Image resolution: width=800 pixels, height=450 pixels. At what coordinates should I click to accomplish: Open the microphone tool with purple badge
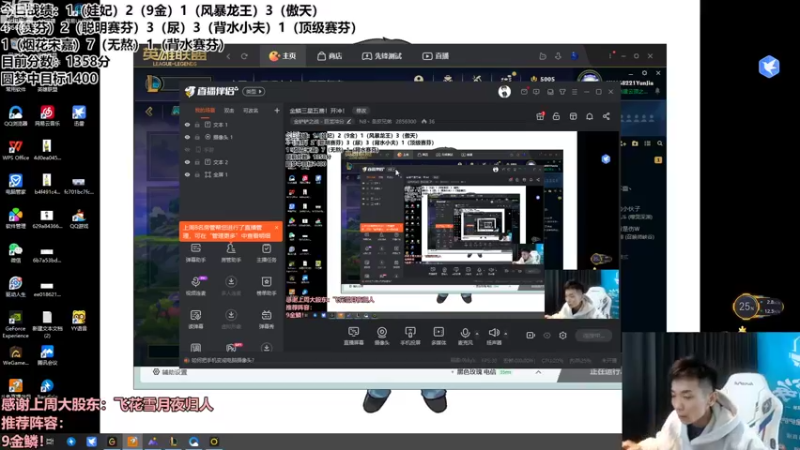click(x=196, y=286)
